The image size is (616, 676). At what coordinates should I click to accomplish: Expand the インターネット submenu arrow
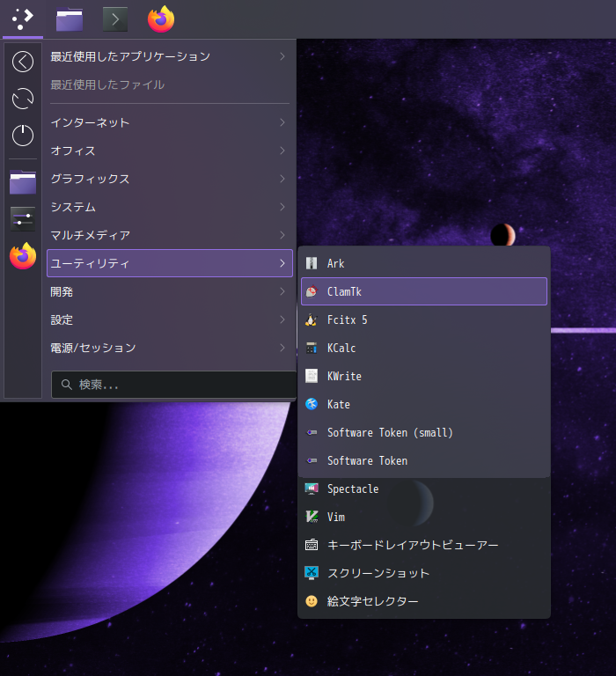[x=282, y=122]
